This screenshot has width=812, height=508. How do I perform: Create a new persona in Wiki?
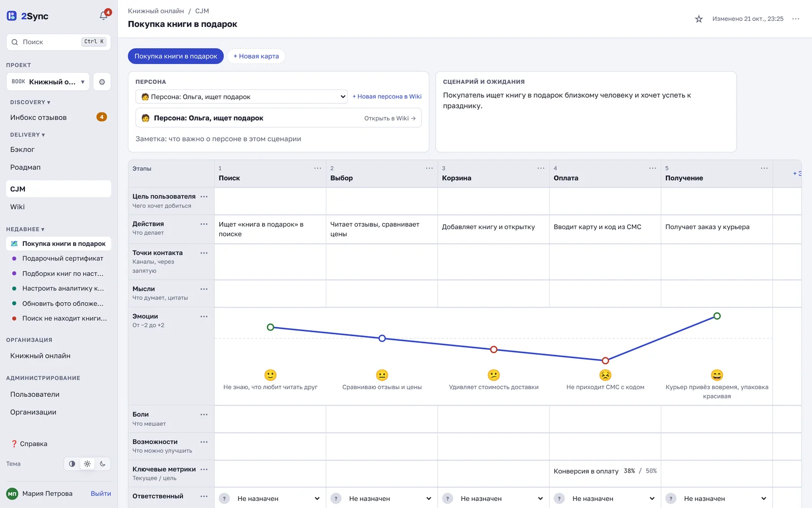(x=387, y=97)
